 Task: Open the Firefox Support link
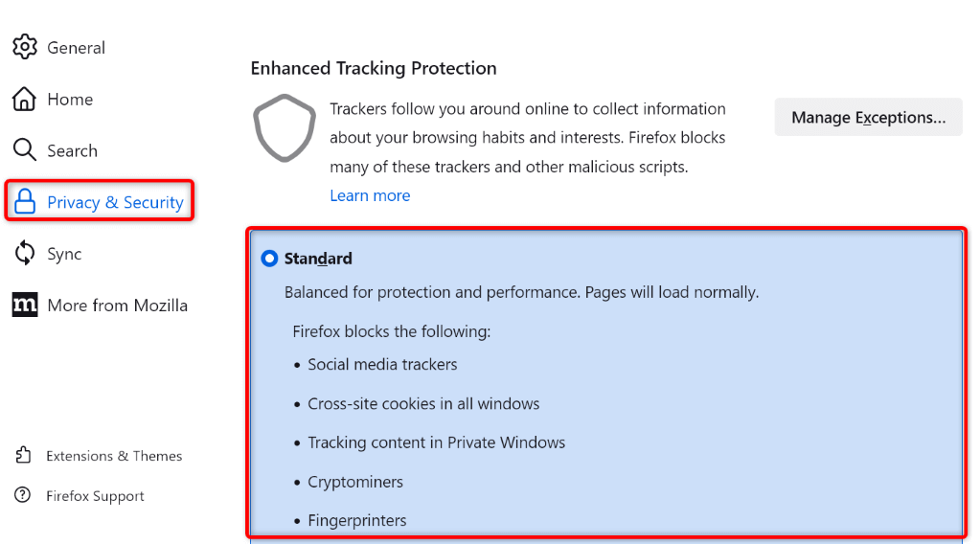click(95, 496)
